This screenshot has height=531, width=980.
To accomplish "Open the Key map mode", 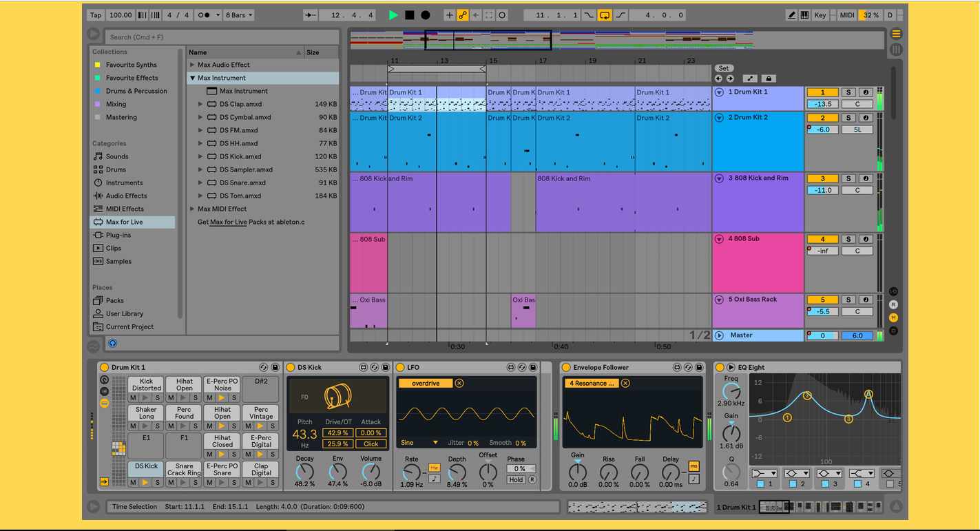I will pyautogui.click(x=820, y=15).
